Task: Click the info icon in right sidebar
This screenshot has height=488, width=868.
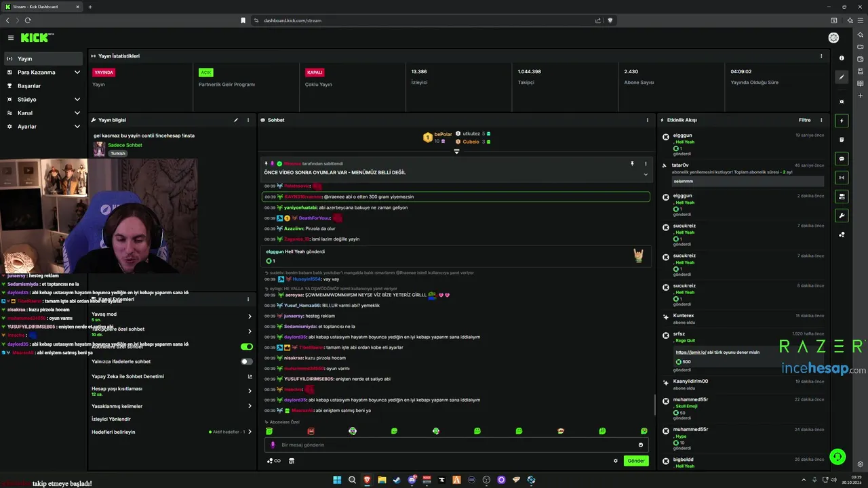Action: [842, 58]
